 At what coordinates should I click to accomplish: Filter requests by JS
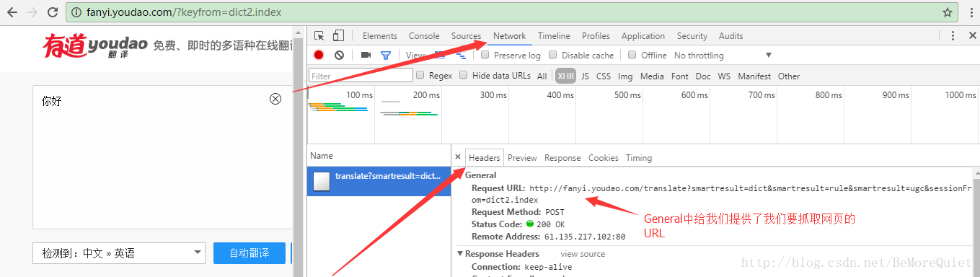585,76
